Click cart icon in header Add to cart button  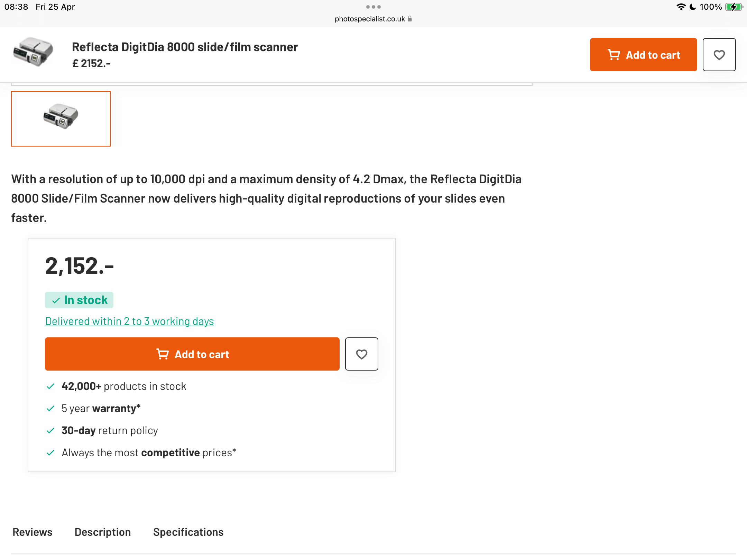coord(614,55)
